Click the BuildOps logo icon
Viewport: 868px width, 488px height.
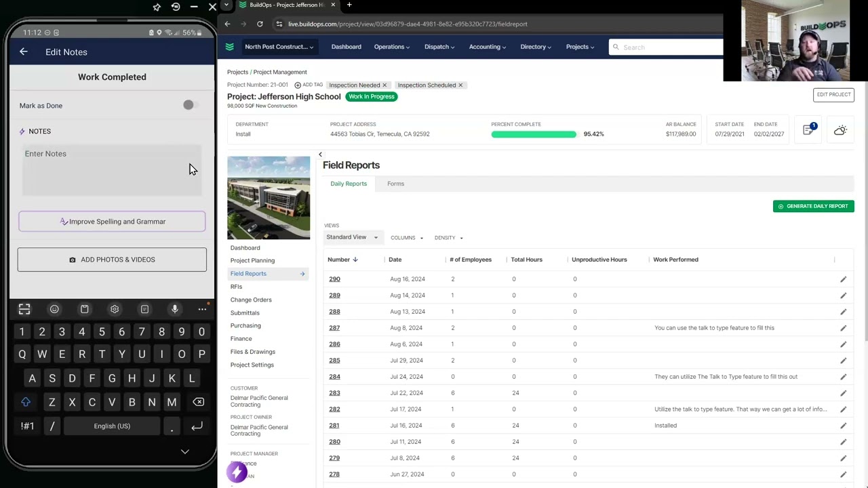229,47
